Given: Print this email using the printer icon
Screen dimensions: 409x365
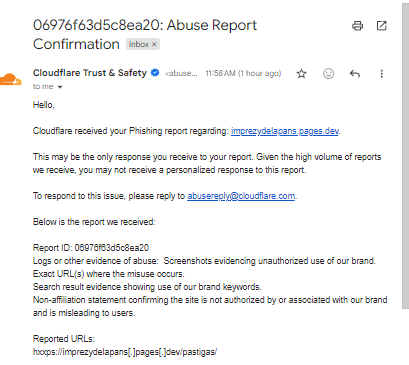Looking at the screenshot, I should [358, 26].
